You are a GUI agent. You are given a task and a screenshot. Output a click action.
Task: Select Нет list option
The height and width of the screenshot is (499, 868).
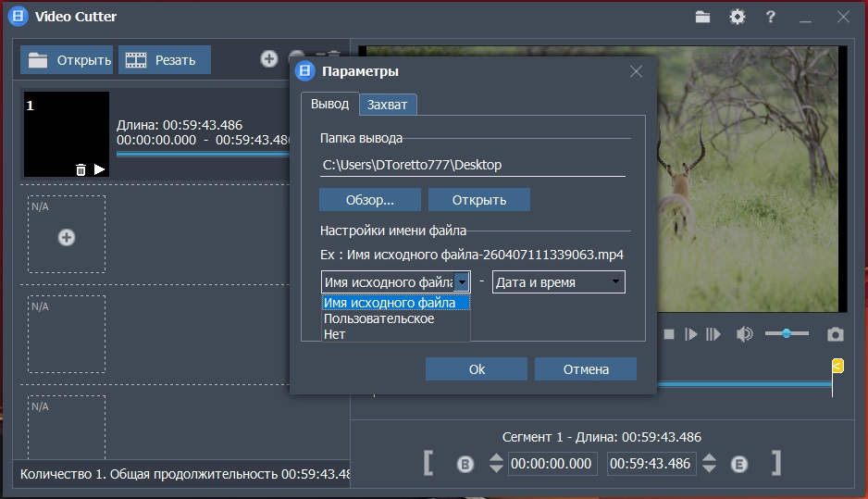click(396, 334)
